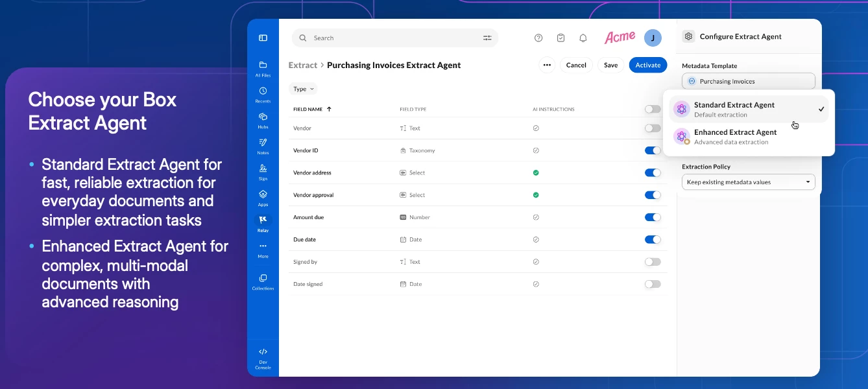868x389 pixels.
Task: Disable the Due date toggle
Action: tap(653, 239)
